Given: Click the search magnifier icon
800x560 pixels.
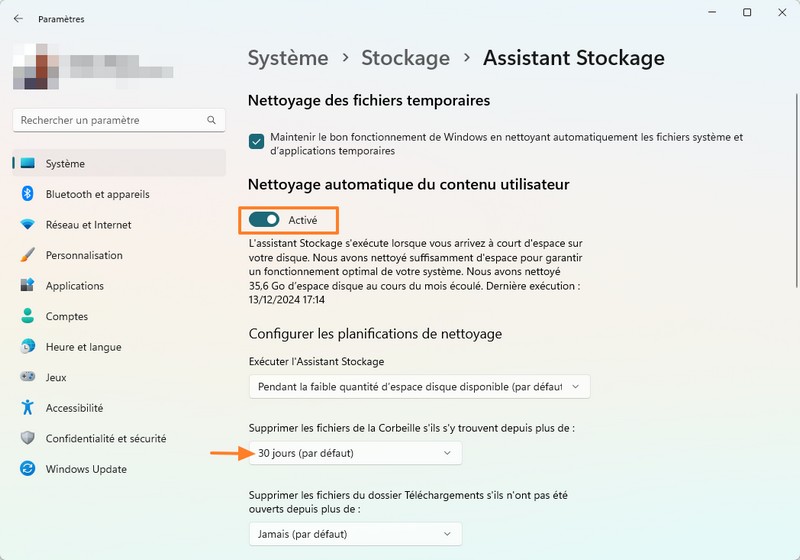Looking at the screenshot, I should click(x=211, y=120).
